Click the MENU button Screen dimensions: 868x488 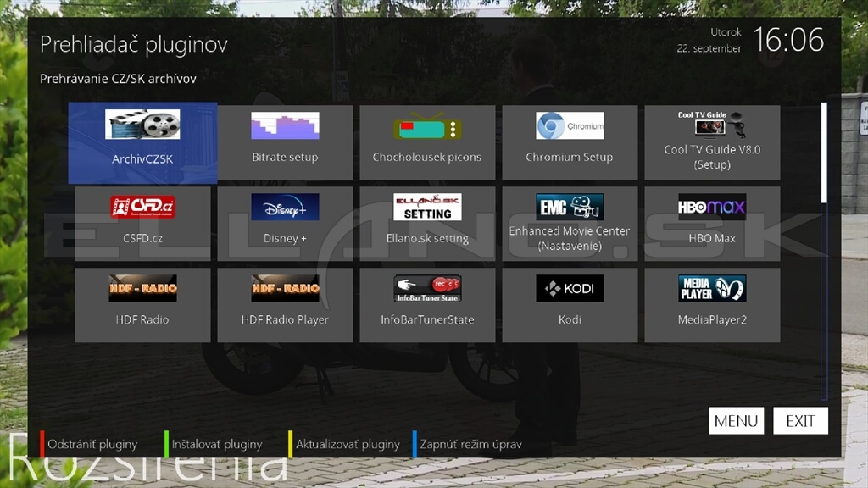pyautogui.click(x=736, y=421)
